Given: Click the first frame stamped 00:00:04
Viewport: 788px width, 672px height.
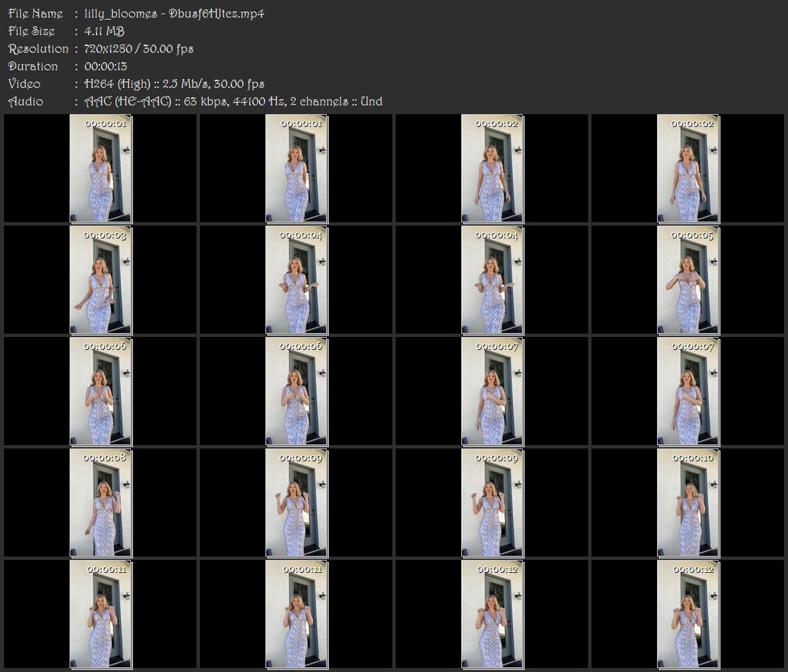Looking at the screenshot, I should (x=296, y=280).
